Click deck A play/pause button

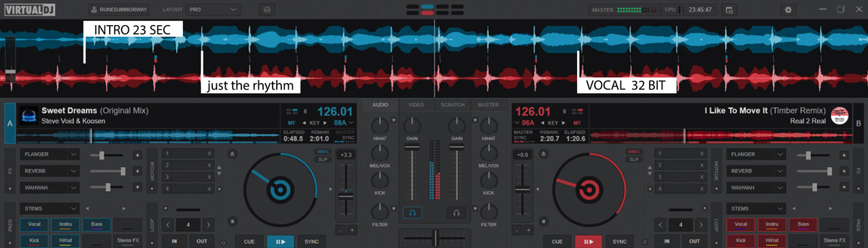(280, 241)
